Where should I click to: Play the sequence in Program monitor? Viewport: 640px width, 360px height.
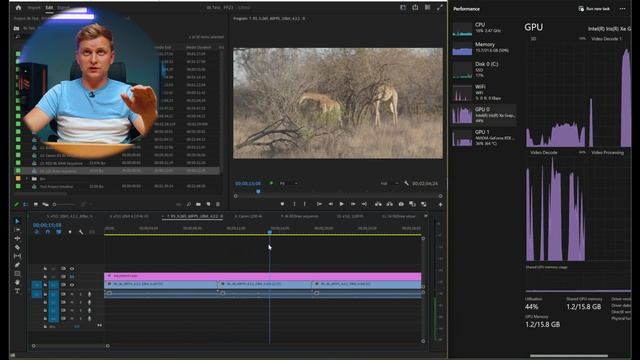point(342,204)
